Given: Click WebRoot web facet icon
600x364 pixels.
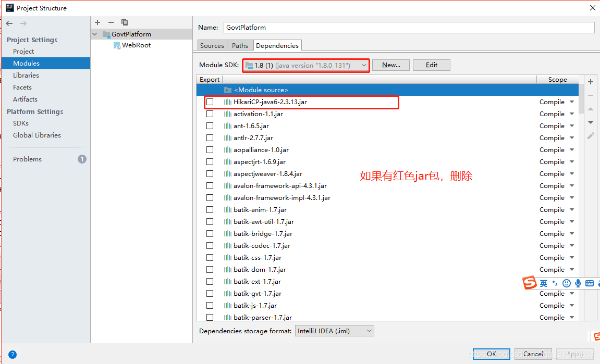Looking at the screenshot, I should [x=117, y=45].
